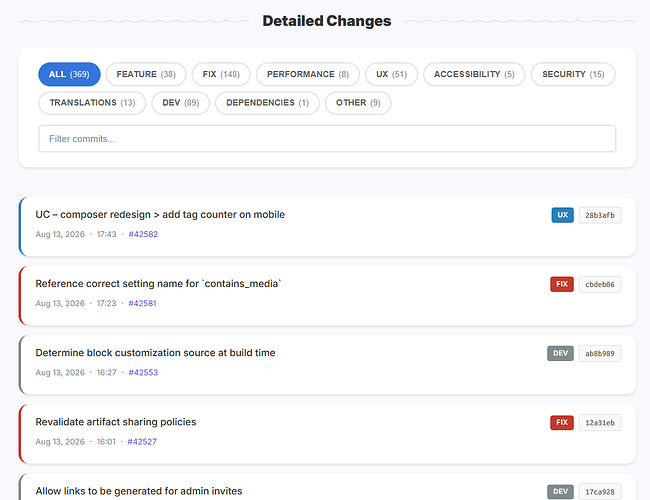The height and width of the screenshot is (500, 650).
Task: Open pull request link #42527
Action: pyautogui.click(x=142, y=442)
